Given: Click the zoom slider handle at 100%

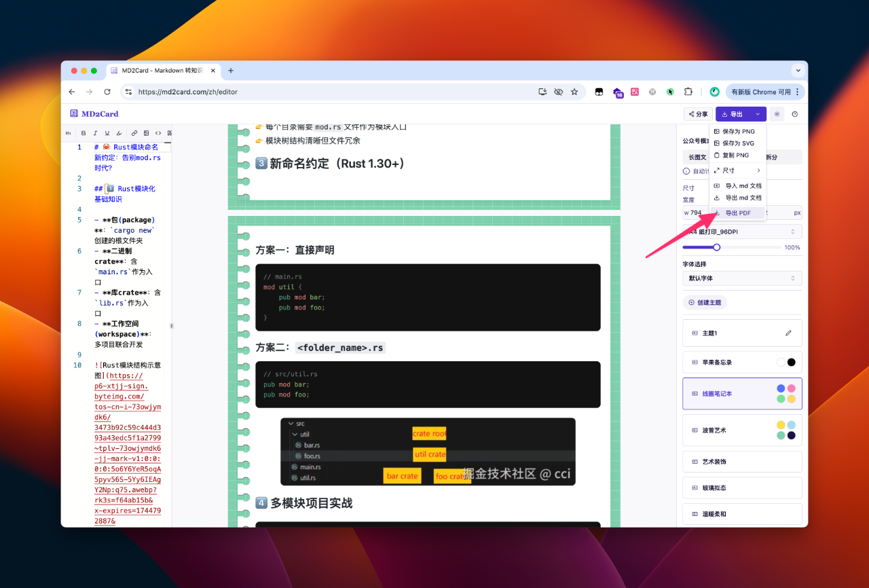Looking at the screenshot, I should coord(716,247).
